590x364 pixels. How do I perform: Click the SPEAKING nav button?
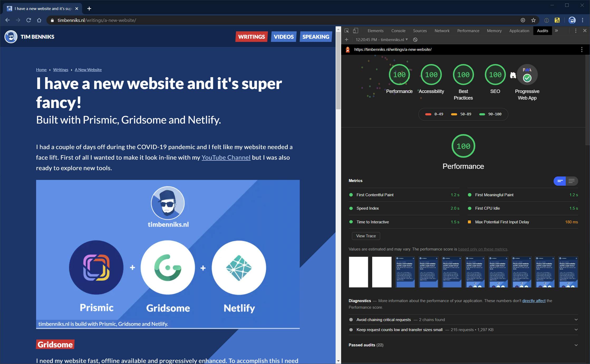(x=316, y=37)
